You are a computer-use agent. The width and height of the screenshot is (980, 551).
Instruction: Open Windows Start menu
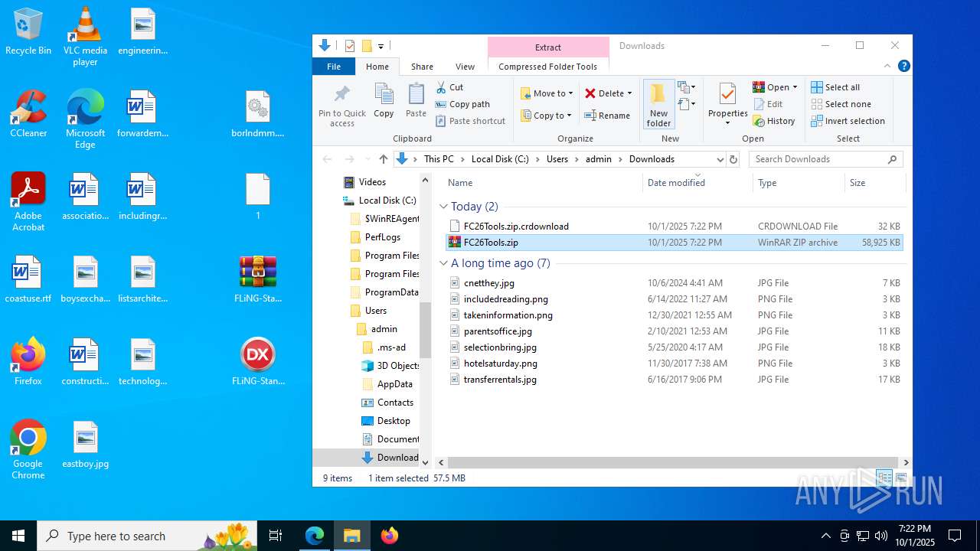18,536
